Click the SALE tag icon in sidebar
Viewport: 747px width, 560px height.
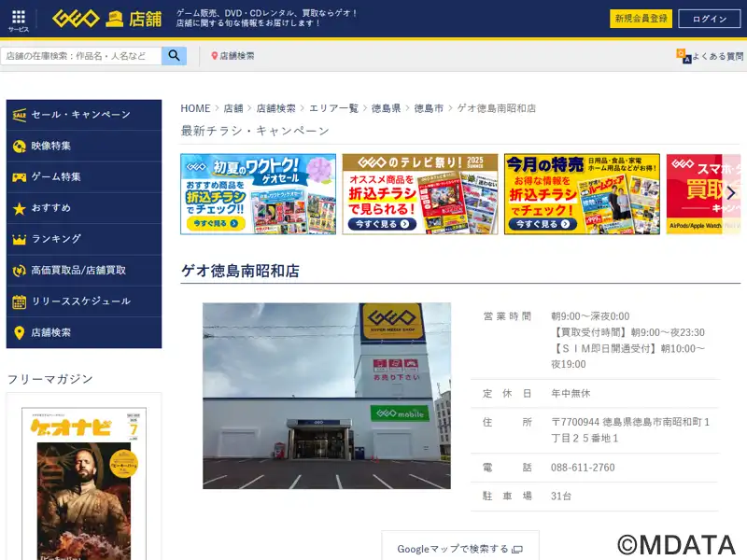click(x=19, y=115)
